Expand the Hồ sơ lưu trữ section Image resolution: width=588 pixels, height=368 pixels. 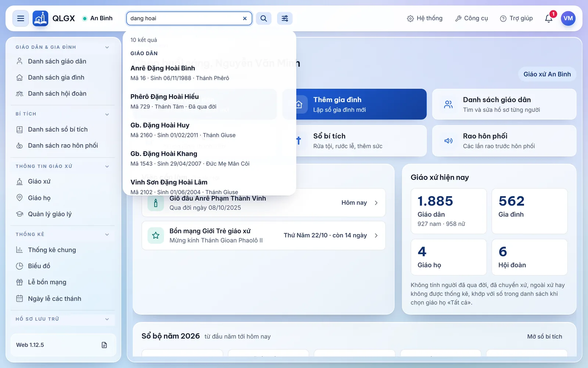[x=107, y=319]
